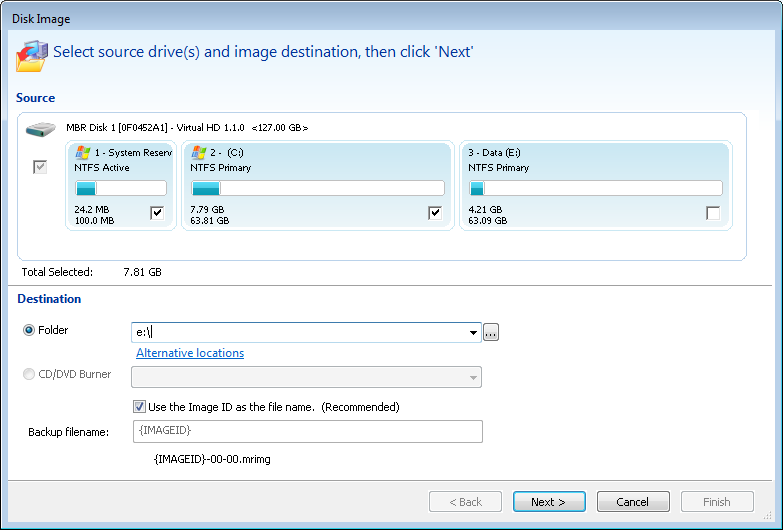
Task: Click the Data (E:) partition usage bar
Action: pos(595,188)
